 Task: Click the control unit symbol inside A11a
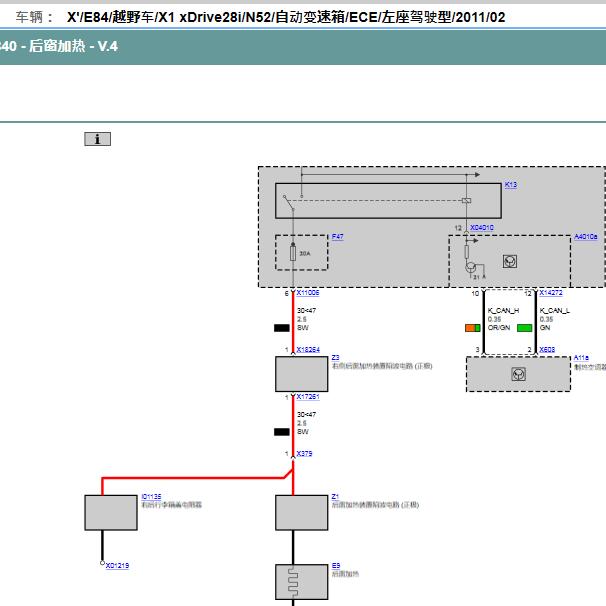point(518,374)
